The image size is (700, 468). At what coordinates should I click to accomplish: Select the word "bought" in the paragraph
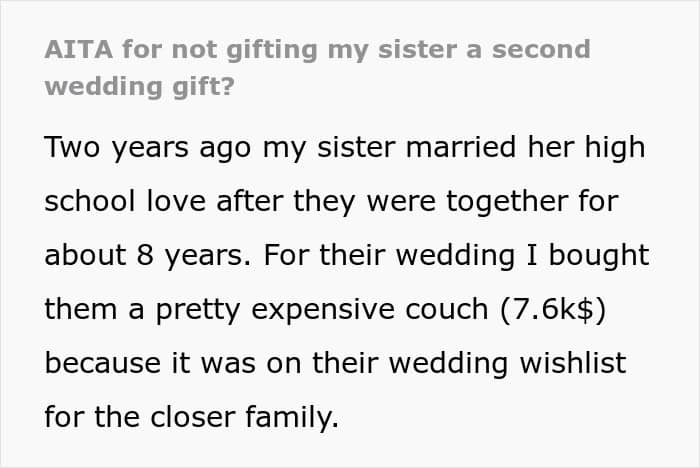point(599,256)
